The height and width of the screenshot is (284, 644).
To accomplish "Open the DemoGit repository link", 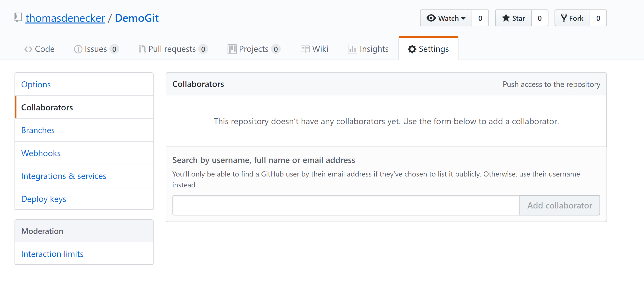I will 137,18.
